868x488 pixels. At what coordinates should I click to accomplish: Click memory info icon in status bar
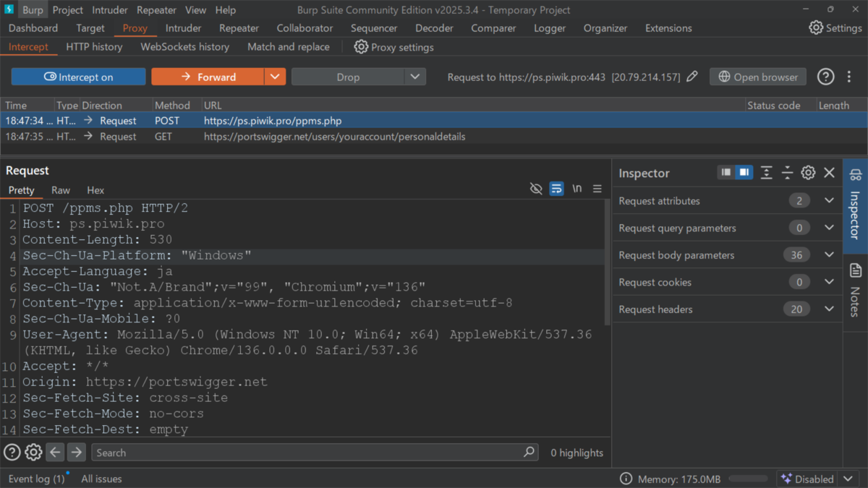(626, 479)
